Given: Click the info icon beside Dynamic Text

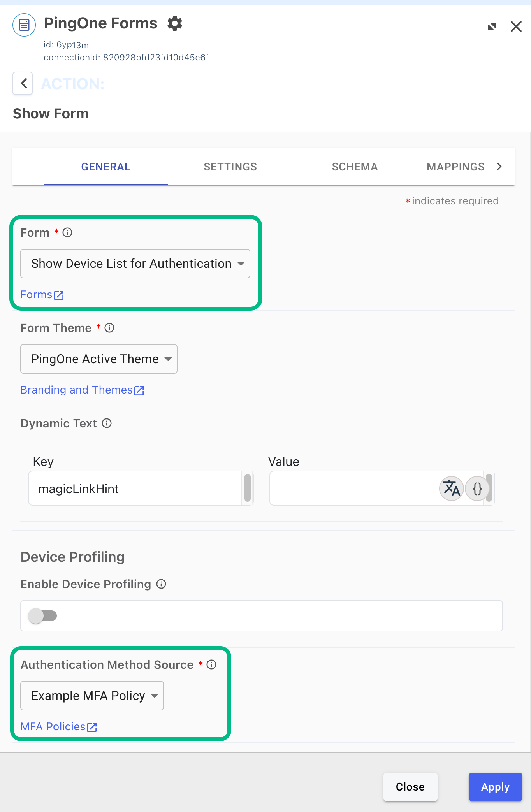Looking at the screenshot, I should click(106, 423).
